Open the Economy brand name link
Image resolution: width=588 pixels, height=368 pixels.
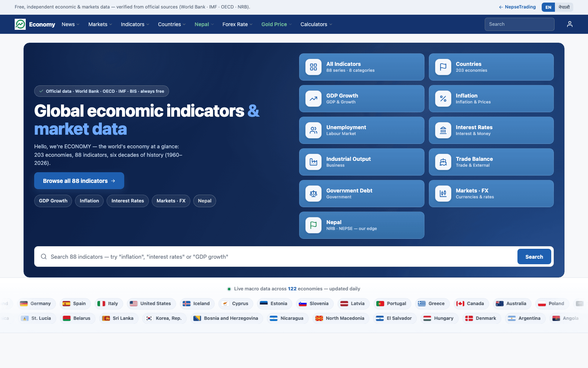[x=42, y=24]
